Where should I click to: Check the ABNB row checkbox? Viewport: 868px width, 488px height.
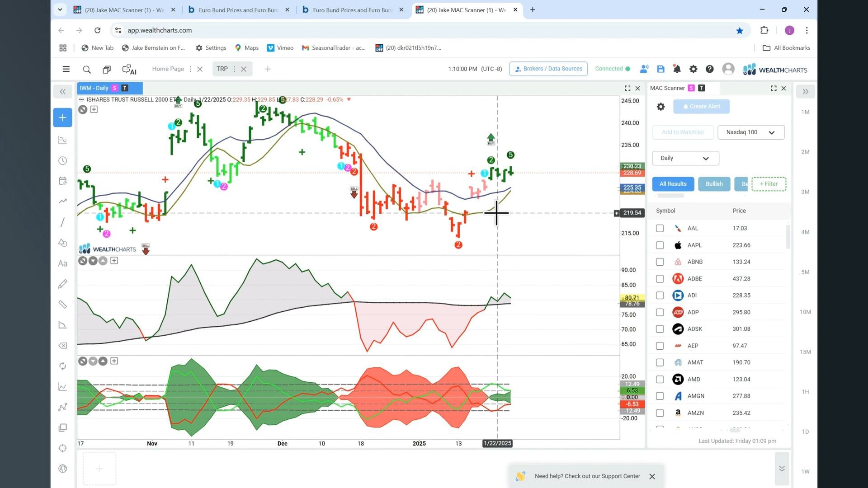tap(660, 262)
